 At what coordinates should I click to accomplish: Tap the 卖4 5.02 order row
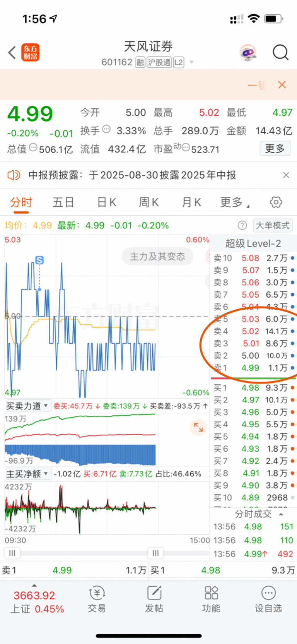coord(254,331)
